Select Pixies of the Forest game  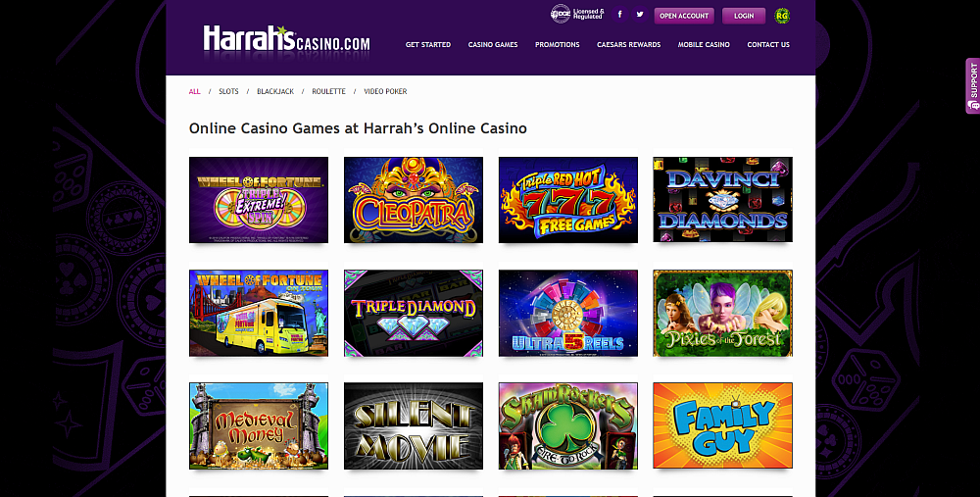[722, 314]
